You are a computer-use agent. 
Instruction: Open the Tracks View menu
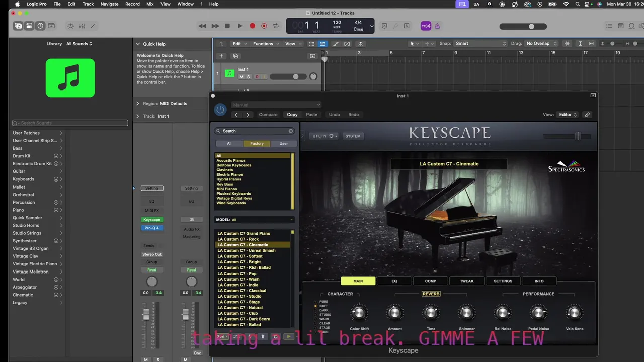(292, 44)
